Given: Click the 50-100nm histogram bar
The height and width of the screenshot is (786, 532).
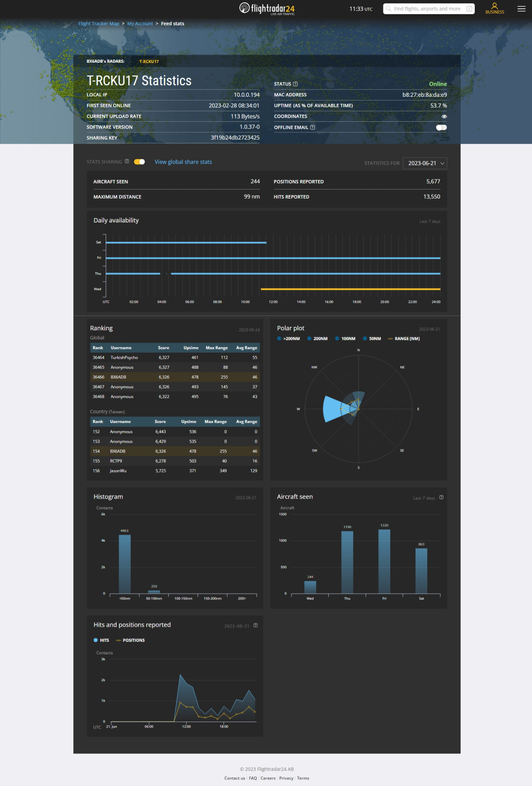Looking at the screenshot, I should [154, 592].
